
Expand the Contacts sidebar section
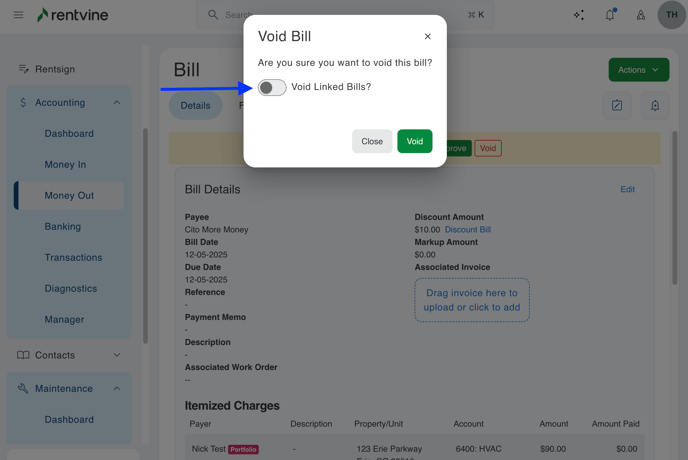pos(116,355)
